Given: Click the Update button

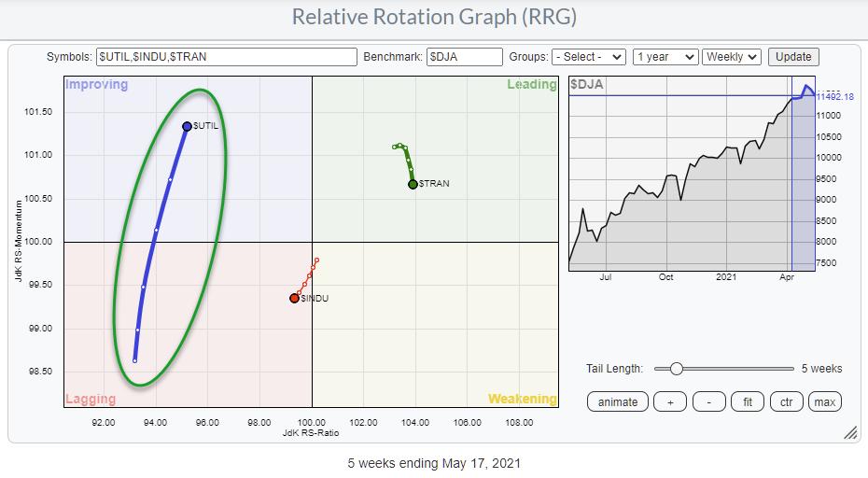Looking at the screenshot, I should tap(793, 57).
